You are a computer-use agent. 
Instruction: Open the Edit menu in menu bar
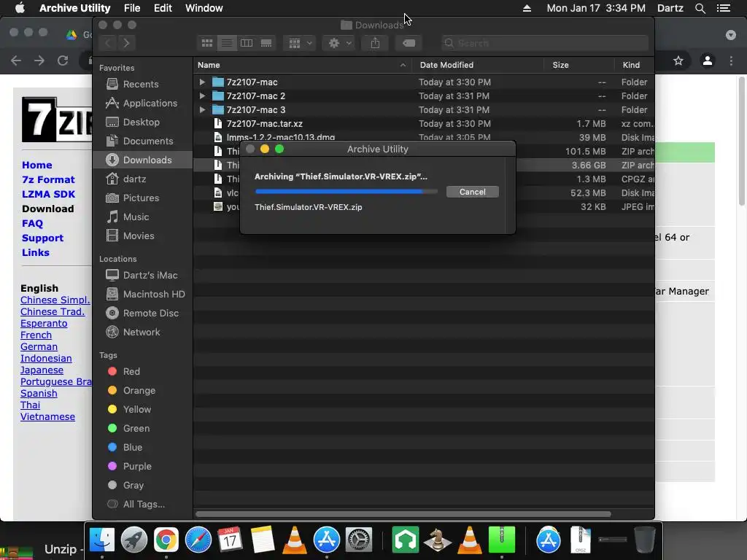[x=163, y=8]
